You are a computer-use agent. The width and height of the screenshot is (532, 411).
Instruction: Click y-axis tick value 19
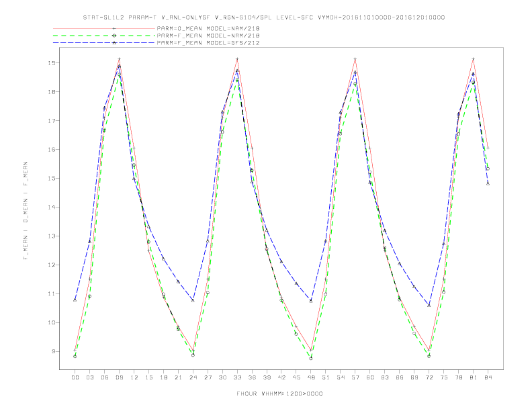click(x=52, y=63)
